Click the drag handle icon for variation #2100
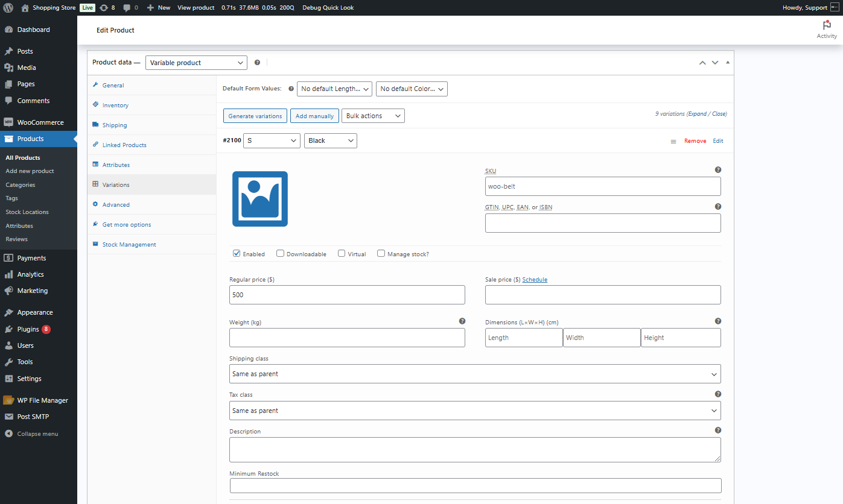This screenshot has width=843, height=504. point(673,141)
